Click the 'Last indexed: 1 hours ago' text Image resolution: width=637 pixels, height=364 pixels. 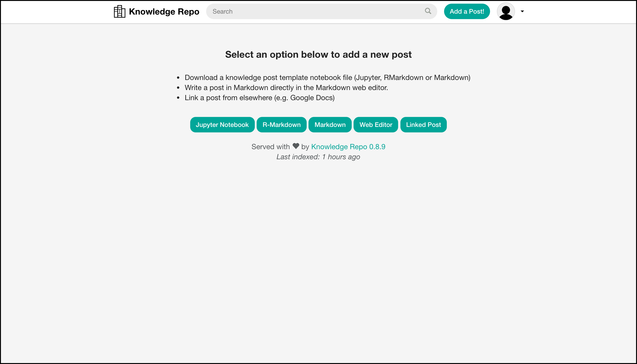click(x=318, y=157)
